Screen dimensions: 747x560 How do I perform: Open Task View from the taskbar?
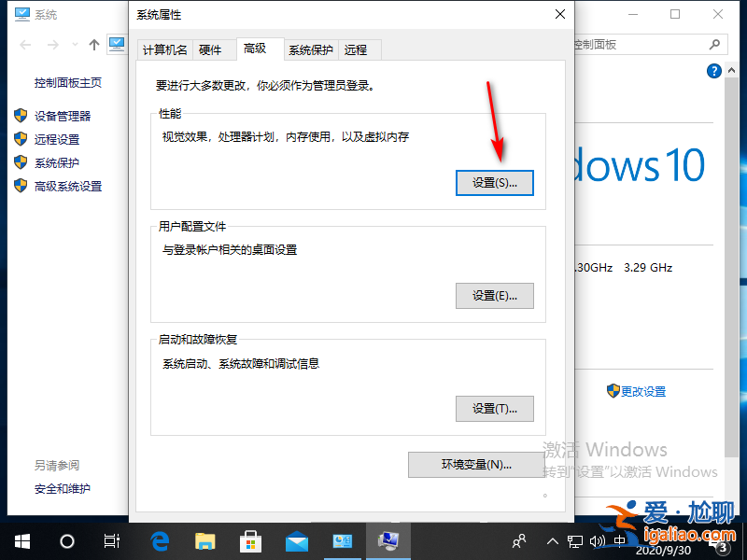[111, 541]
